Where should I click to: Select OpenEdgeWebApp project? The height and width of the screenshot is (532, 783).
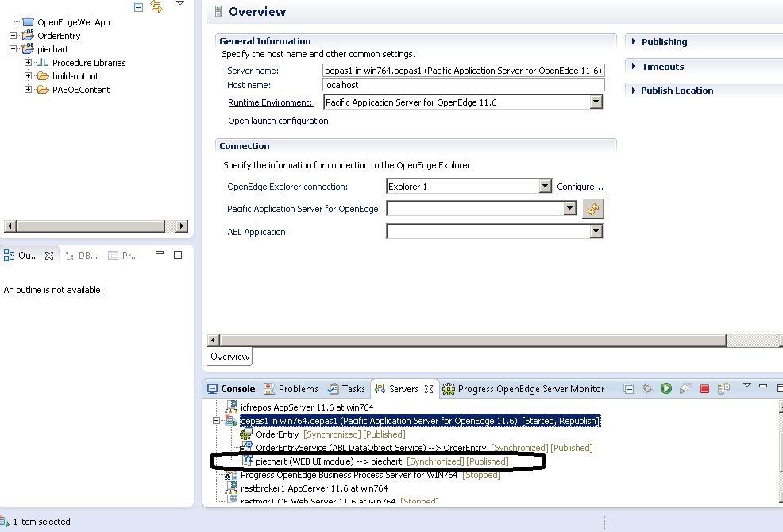(x=73, y=22)
